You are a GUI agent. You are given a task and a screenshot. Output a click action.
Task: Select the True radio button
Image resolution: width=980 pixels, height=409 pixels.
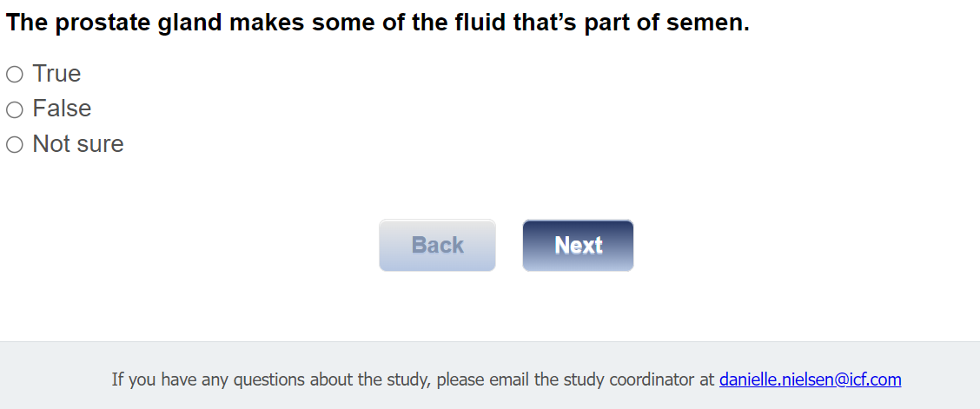click(14, 75)
